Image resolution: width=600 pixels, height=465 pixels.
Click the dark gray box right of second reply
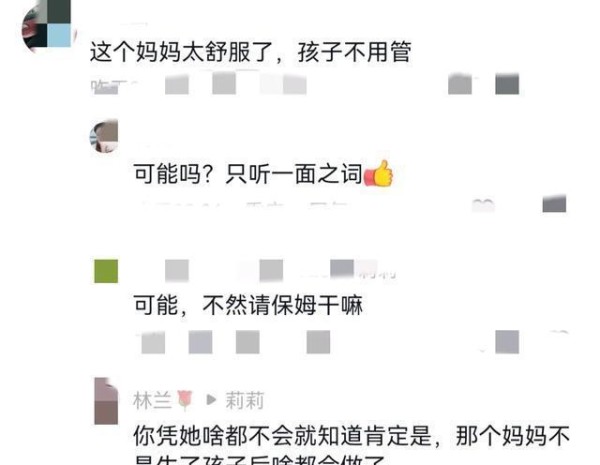(x=554, y=204)
